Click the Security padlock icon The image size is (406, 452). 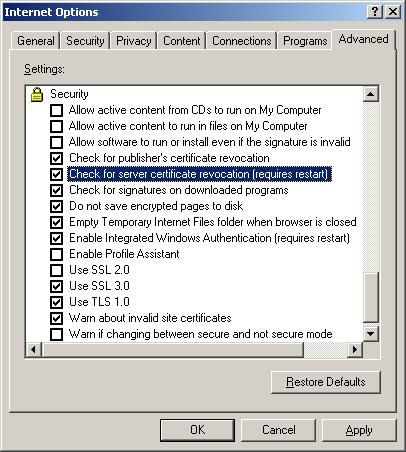tap(37, 94)
